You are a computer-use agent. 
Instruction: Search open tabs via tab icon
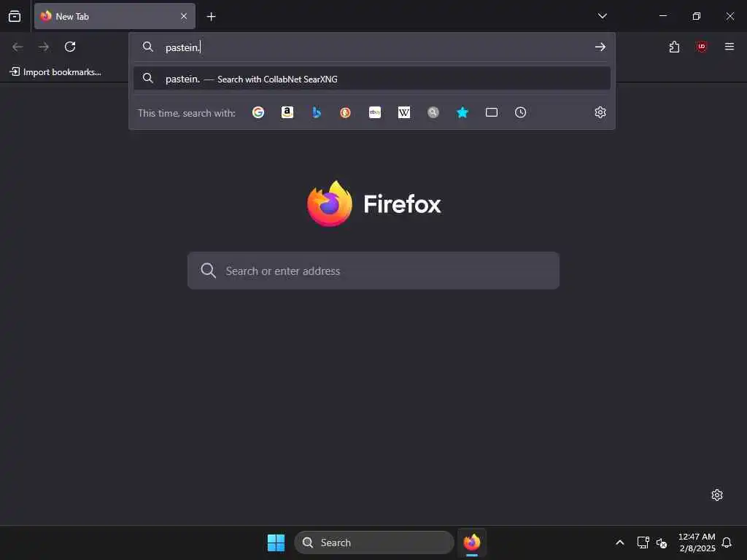492,112
